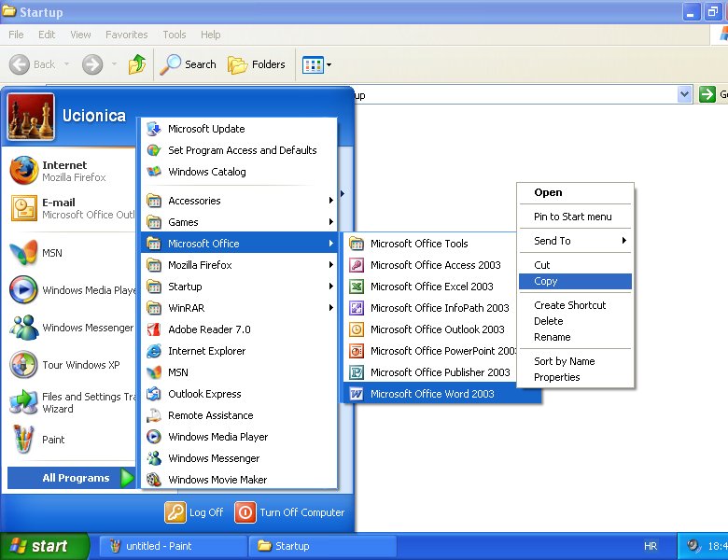This screenshot has height=560, width=728.
Task: Launch the Microsoft Office Excel 2003 icon
Action: click(x=357, y=286)
